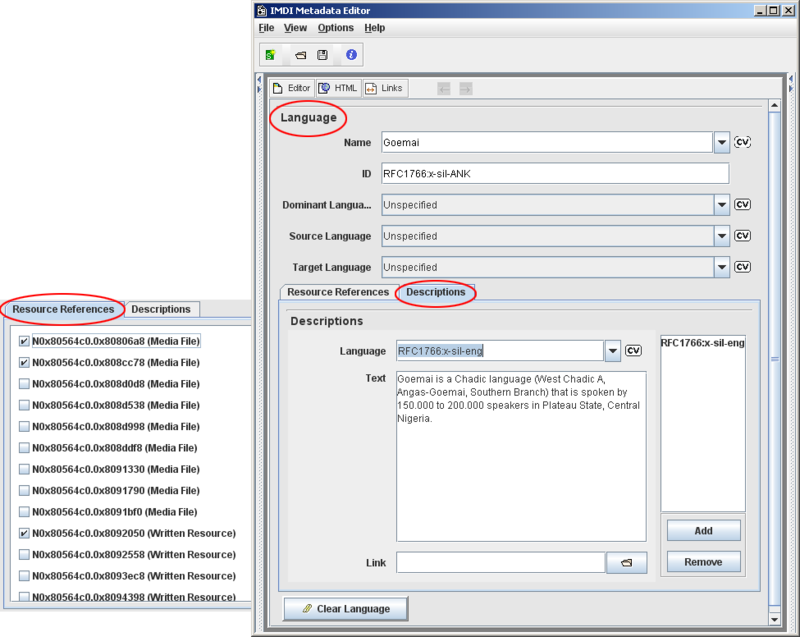Click the Clear Language button
The height and width of the screenshot is (637, 800).
tap(346, 608)
